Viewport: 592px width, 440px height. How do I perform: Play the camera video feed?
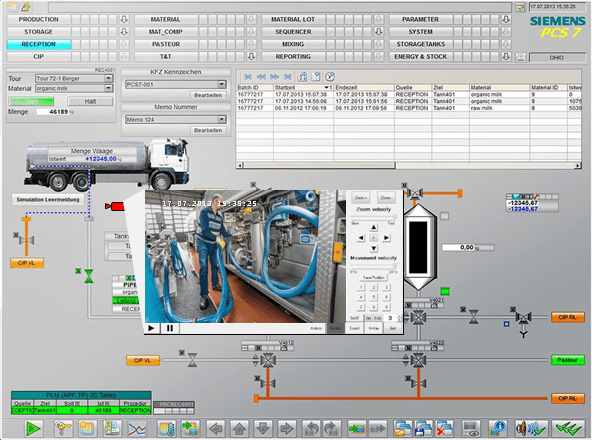(151, 328)
